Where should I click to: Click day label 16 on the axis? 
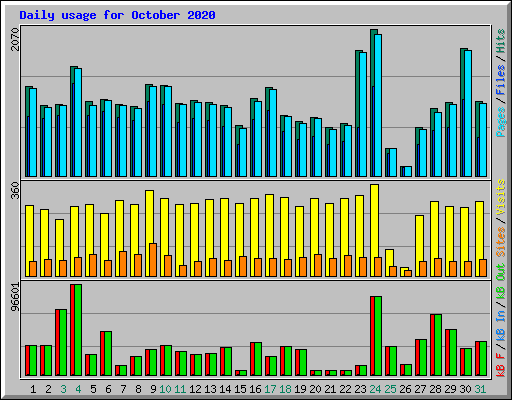coord(255,389)
